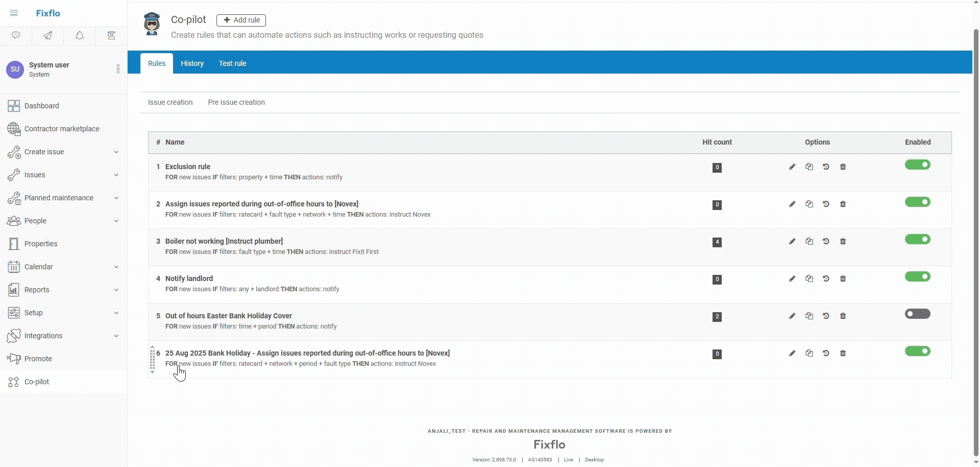Viewport: 980px width, 467px height.
Task: View history of Exclusion rule
Action: coord(826,167)
